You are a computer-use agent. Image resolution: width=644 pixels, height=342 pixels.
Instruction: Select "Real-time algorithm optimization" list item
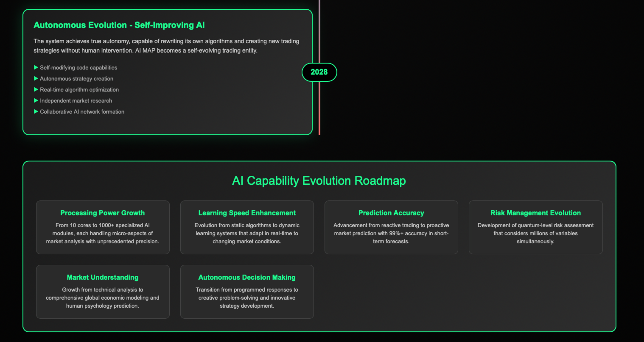click(79, 89)
